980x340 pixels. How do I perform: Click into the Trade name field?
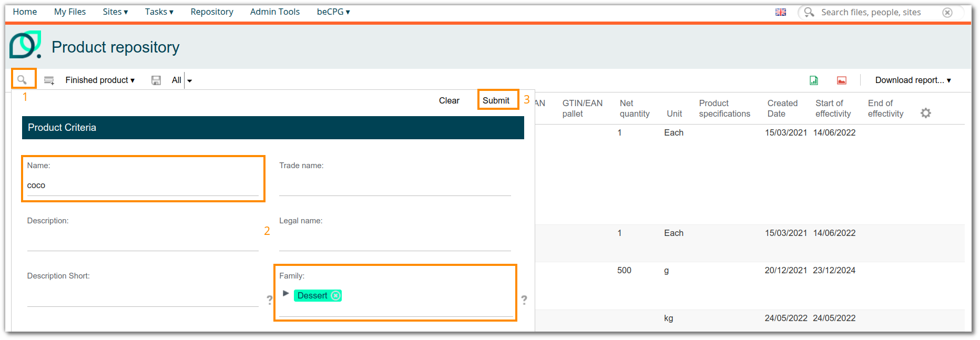click(x=395, y=186)
